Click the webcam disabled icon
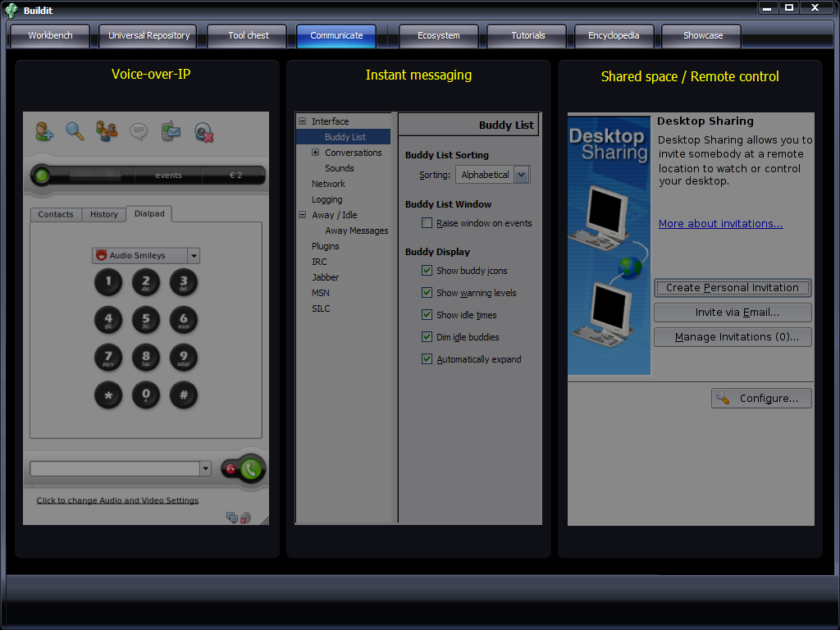 (x=203, y=132)
